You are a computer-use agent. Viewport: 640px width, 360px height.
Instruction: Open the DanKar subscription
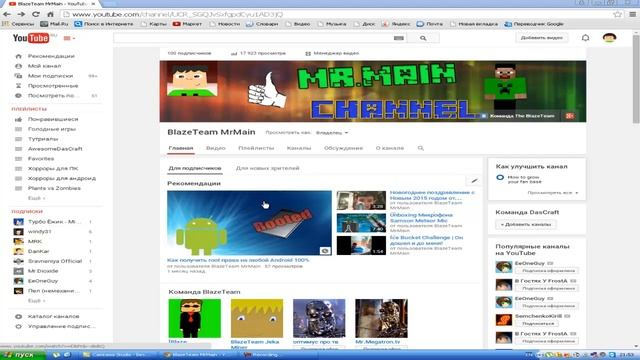[x=38, y=251]
